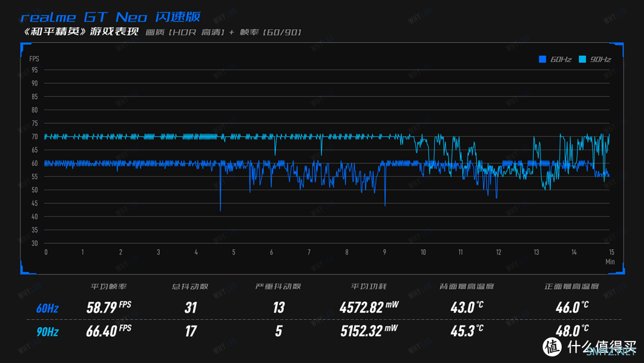Click the '总抖动数' column header
Image resolution: width=644 pixels, height=363 pixels.
(x=190, y=287)
